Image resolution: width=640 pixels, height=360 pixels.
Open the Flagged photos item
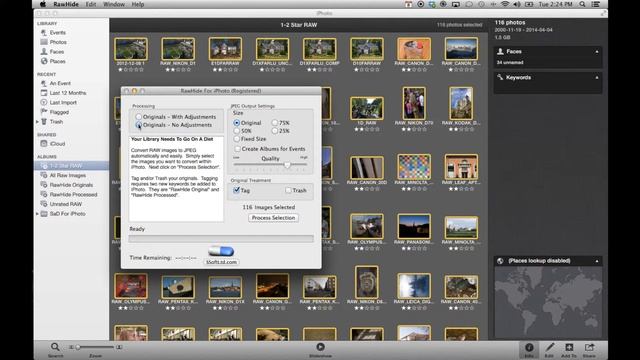(x=59, y=112)
